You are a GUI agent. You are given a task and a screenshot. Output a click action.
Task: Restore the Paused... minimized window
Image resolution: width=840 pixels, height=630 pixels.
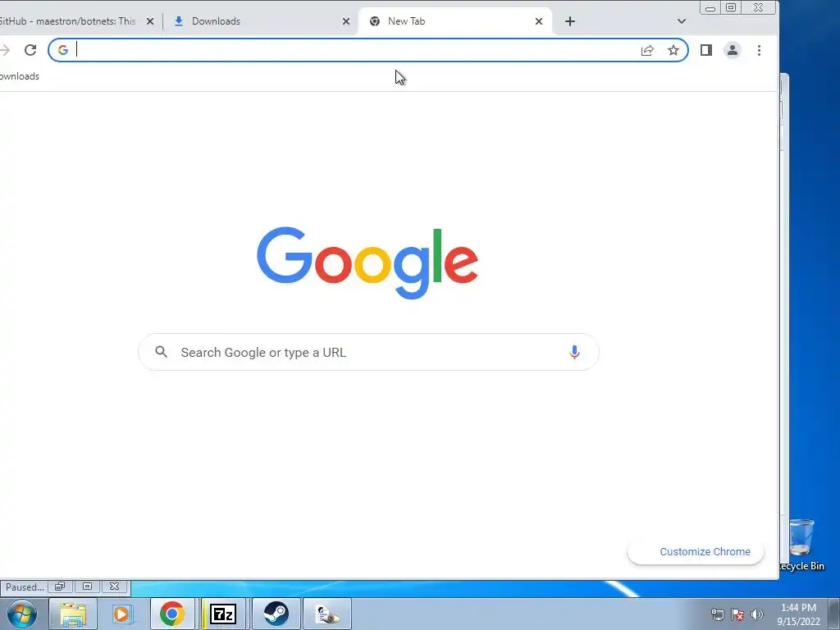pos(60,587)
